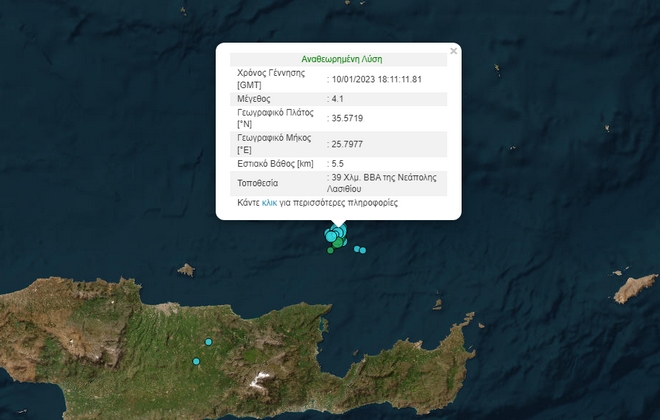Click the focal depth value 5.5
Screen dimensions: 660x420
click(338, 162)
